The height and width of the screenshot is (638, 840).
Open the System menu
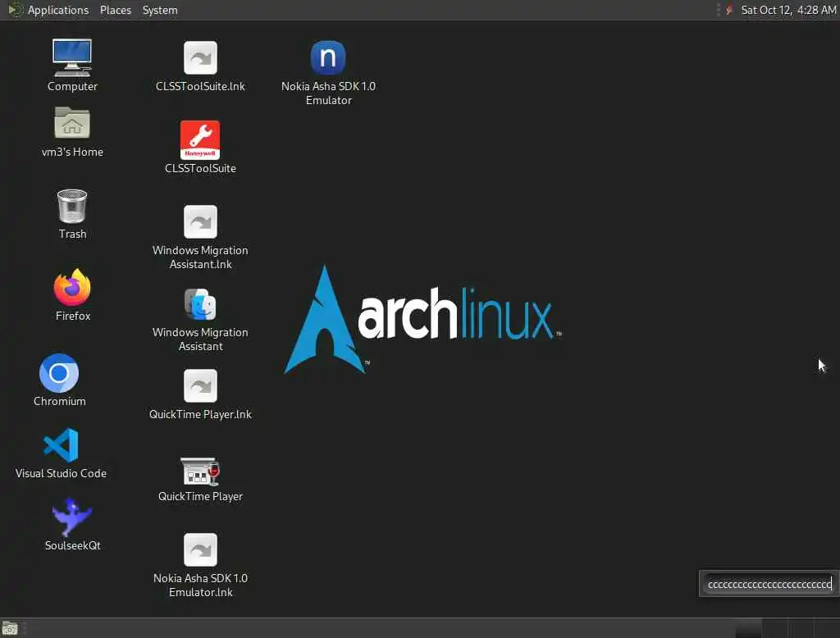[160, 10]
